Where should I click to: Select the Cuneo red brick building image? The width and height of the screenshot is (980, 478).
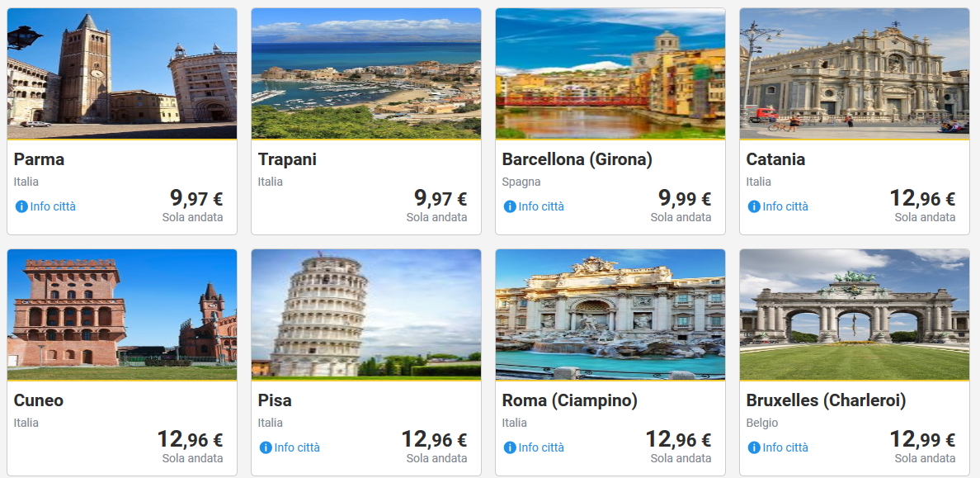coord(122,315)
